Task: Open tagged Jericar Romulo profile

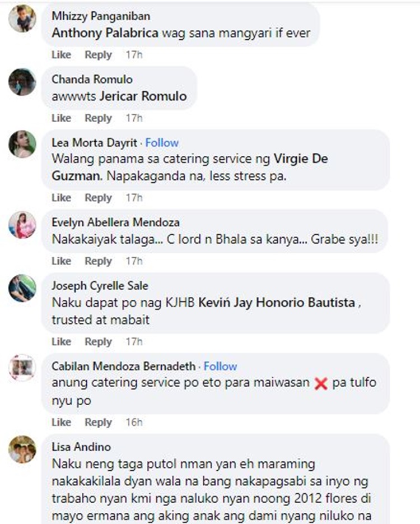Action: point(143,96)
